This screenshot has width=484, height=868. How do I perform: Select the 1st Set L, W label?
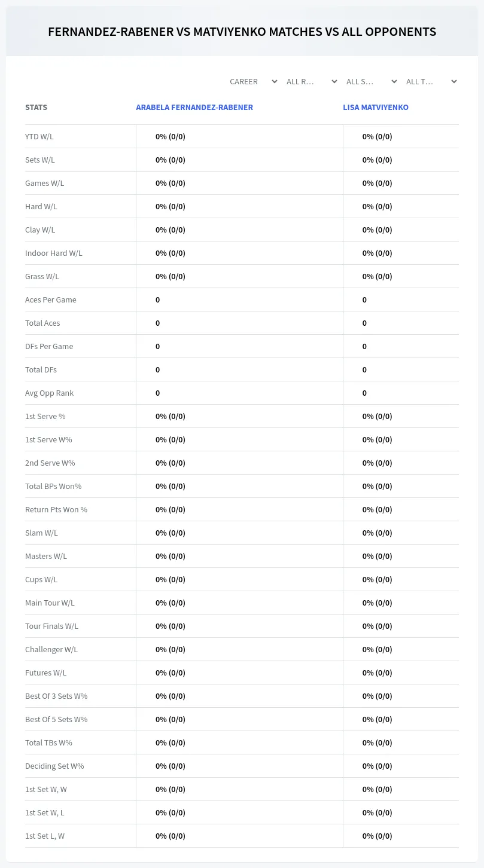point(45,836)
